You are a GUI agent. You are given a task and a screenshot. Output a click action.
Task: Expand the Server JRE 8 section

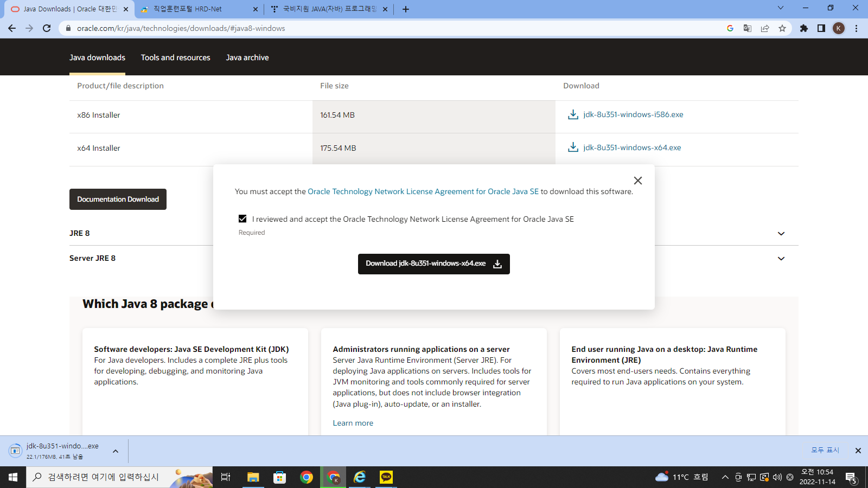pos(781,259)
